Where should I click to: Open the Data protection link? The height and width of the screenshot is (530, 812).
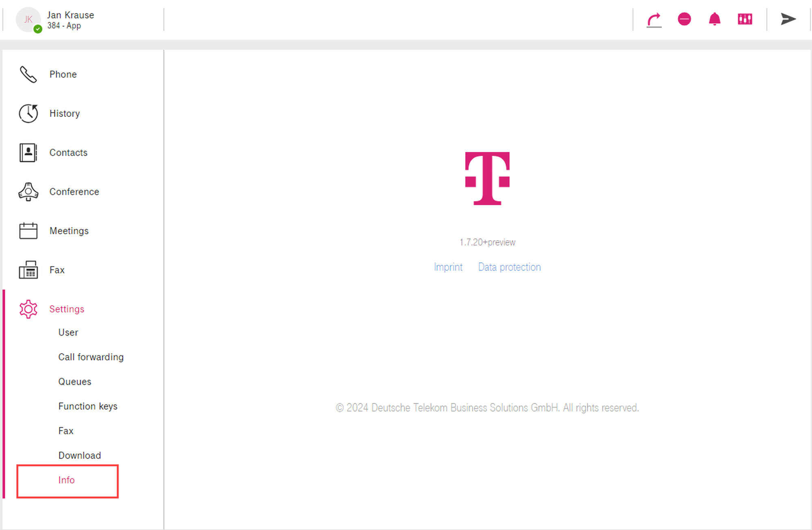510,267
